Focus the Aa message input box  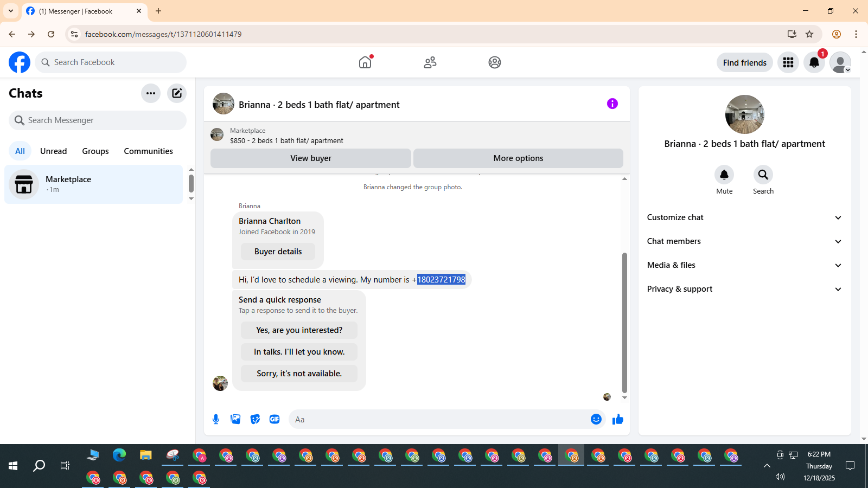439,419
